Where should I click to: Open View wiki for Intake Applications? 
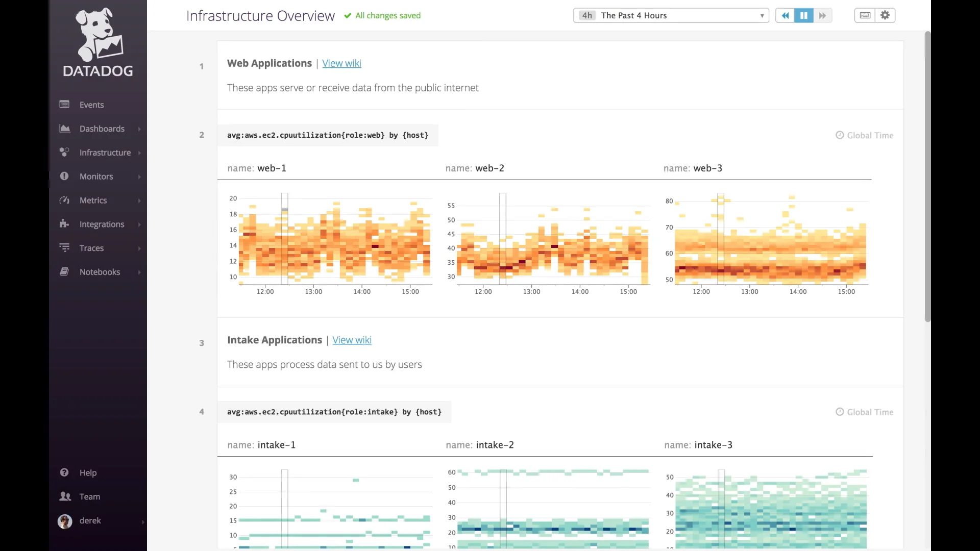click(352, 340)
